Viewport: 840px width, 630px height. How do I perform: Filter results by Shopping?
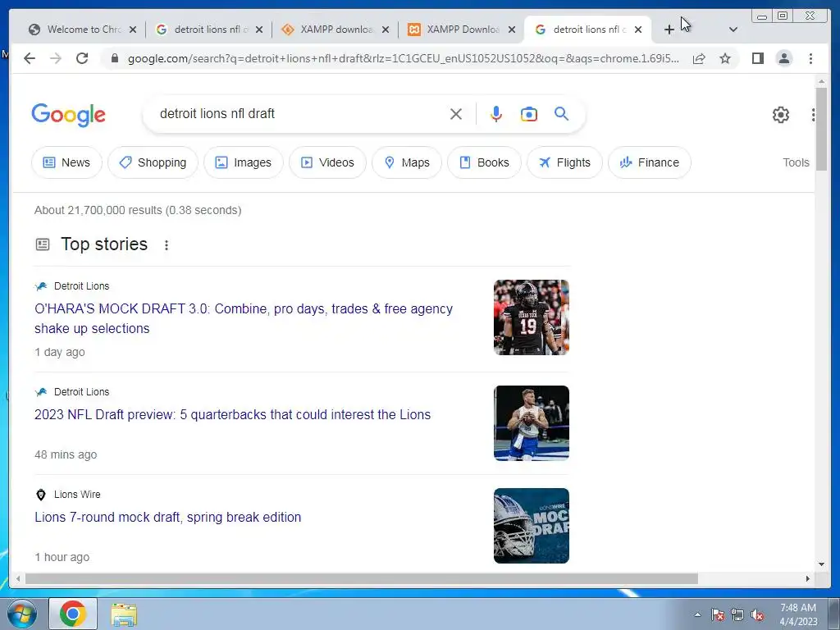coord(153,162)
